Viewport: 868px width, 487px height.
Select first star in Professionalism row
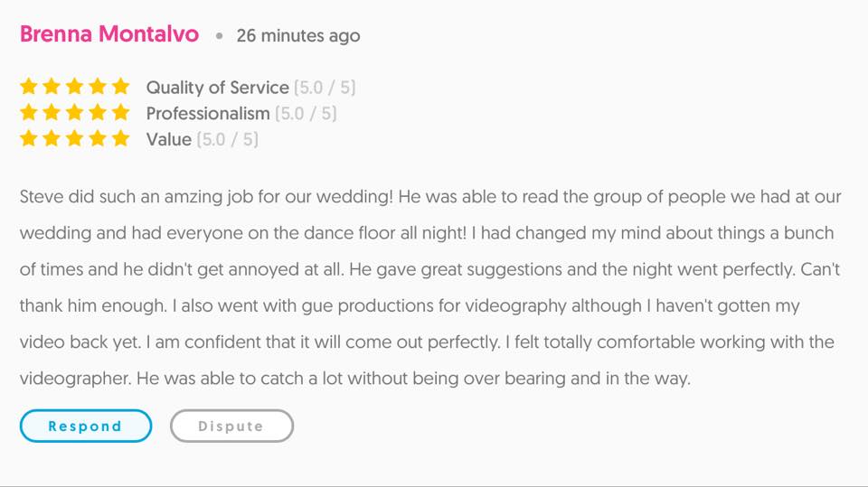pos(29,112)
